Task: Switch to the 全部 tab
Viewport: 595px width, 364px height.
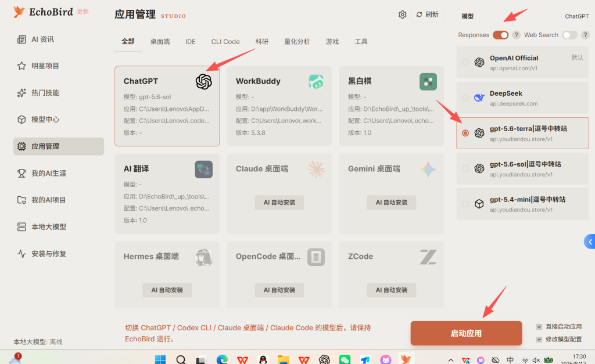Action: tap(128, 41)
